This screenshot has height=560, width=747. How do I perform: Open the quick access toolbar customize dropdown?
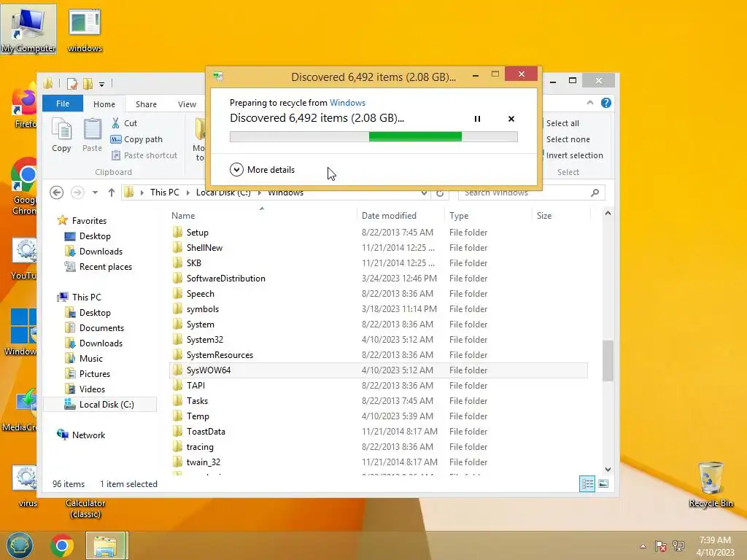click(x=101, y=85)
